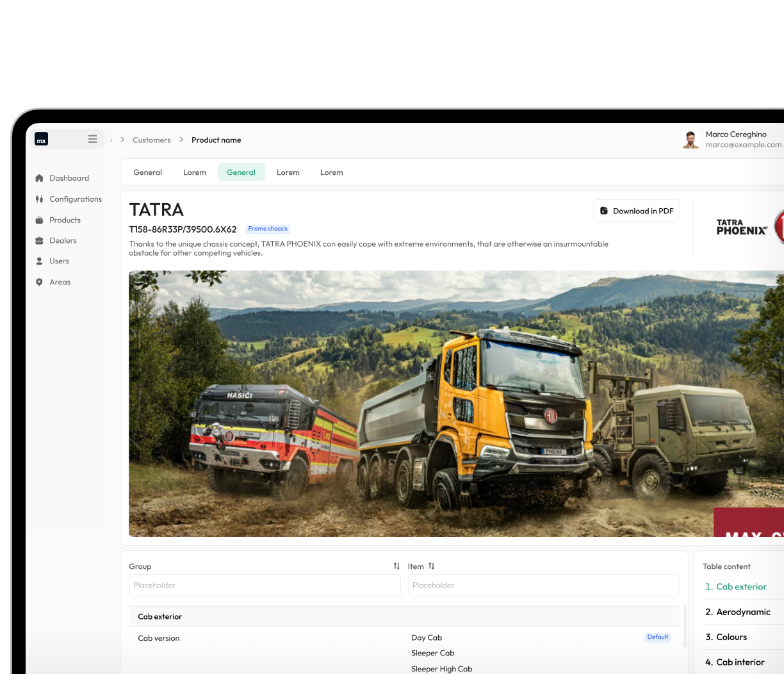Click Download in PDF button
The height and width of the screenshot is (674, 784).
click(637, 211)
